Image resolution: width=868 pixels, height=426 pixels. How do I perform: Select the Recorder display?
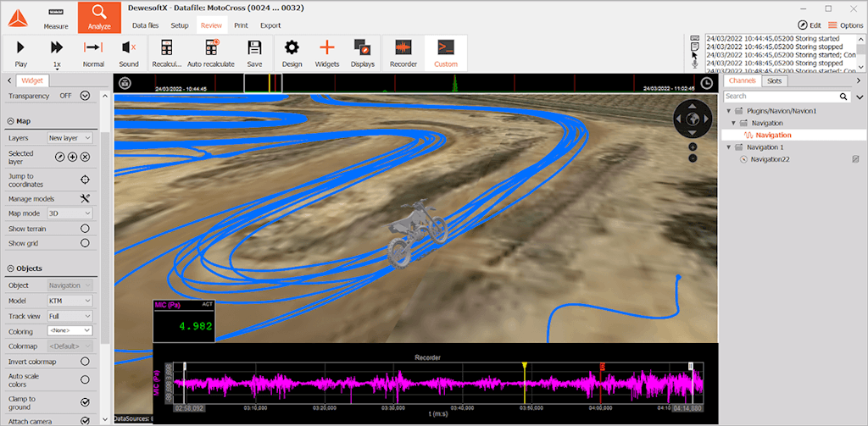pyautogui.click(x=403, y=53)
